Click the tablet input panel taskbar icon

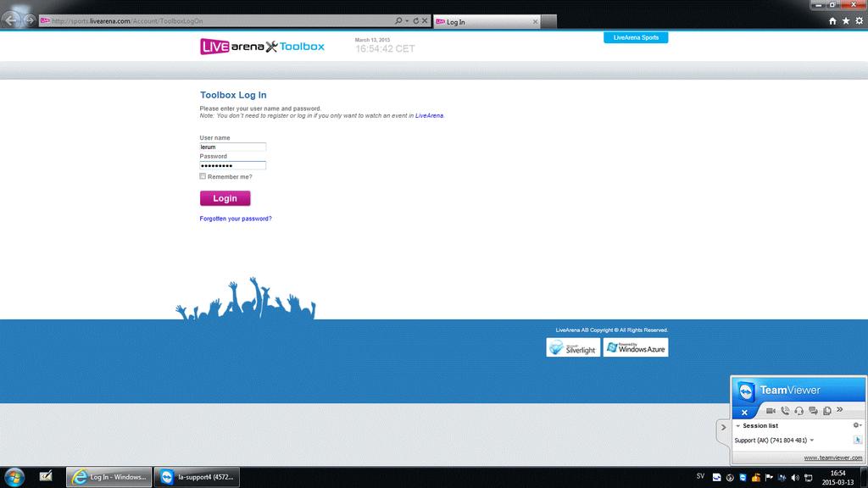(x=46, y=476)
